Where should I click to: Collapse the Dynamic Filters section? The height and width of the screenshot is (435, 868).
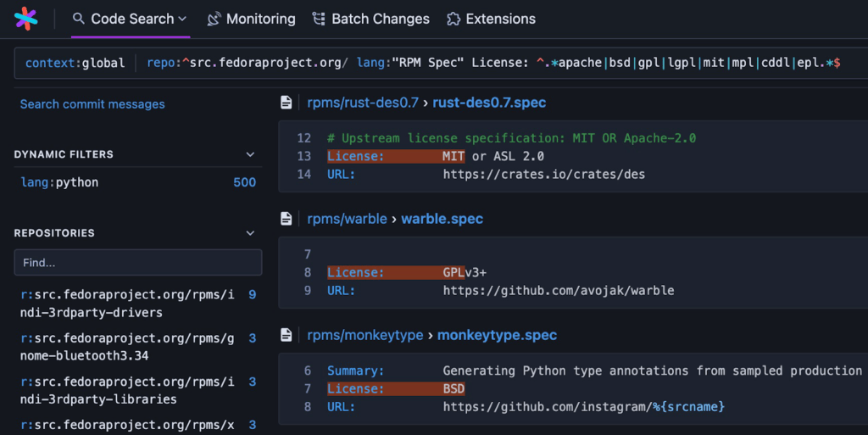(x=250, y=154)
